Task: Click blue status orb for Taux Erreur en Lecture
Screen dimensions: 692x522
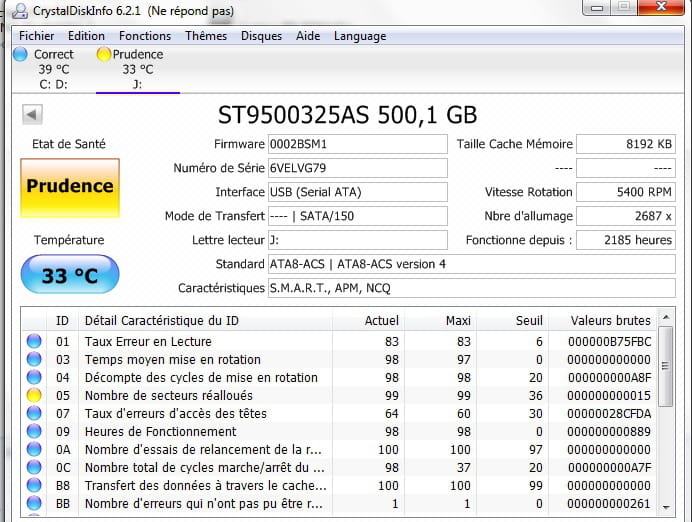Action: point(33,341)
